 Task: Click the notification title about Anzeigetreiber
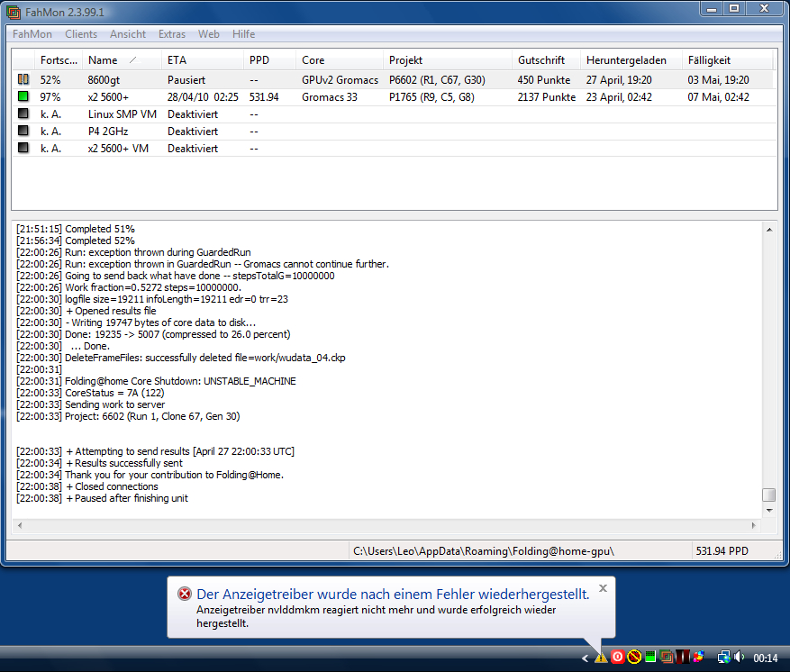click(x=393, y=594)
